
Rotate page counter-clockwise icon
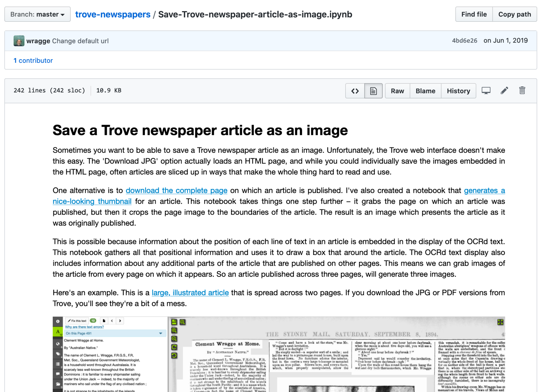point(174,355)
